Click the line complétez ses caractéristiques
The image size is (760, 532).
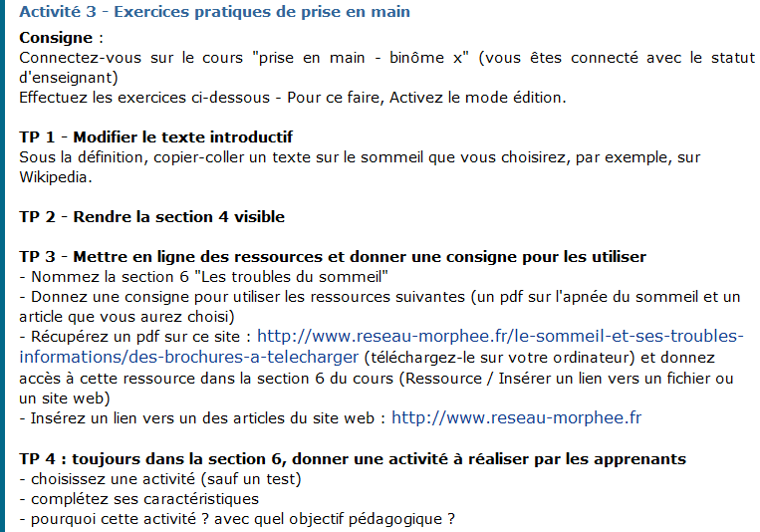(139, 499)
